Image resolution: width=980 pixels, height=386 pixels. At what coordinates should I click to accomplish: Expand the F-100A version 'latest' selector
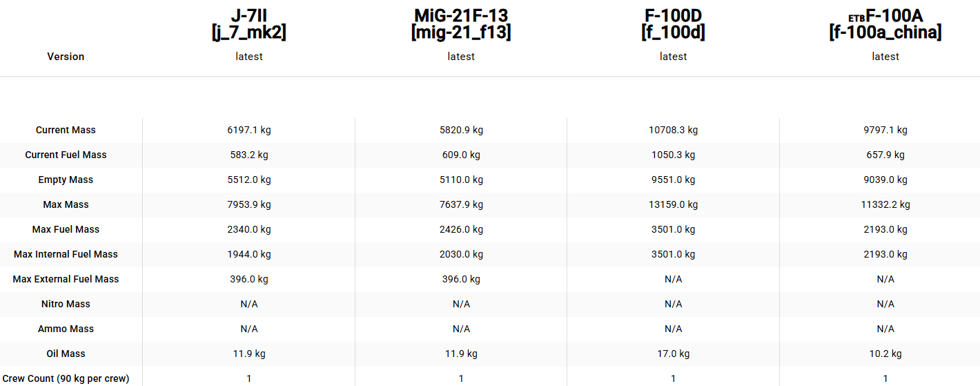pos(885,57)
